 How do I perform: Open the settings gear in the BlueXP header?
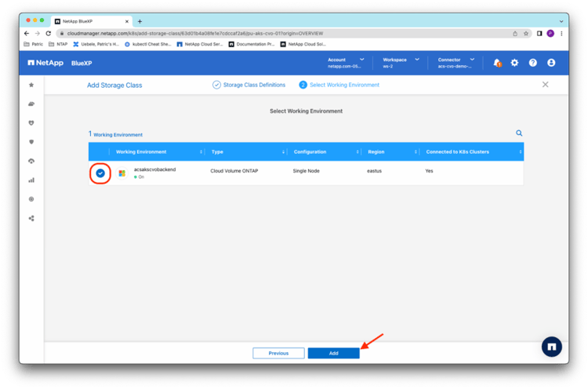(x=514, y=63)
